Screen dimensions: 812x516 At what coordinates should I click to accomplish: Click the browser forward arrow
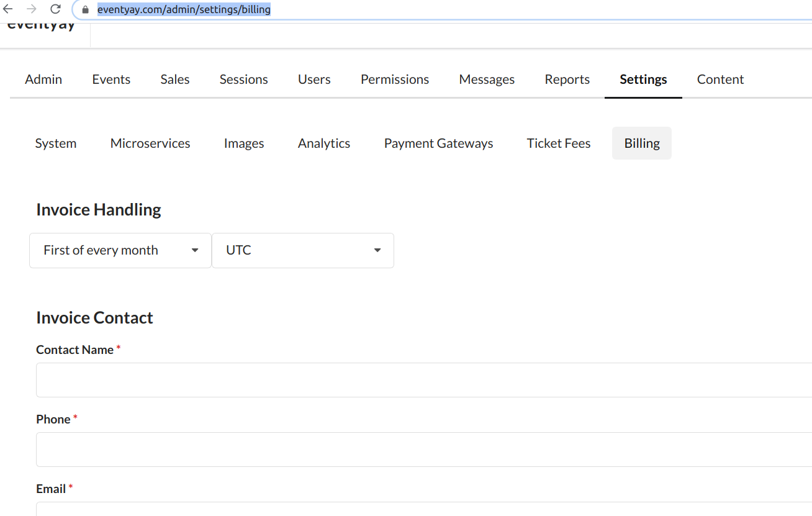(32, 9)
